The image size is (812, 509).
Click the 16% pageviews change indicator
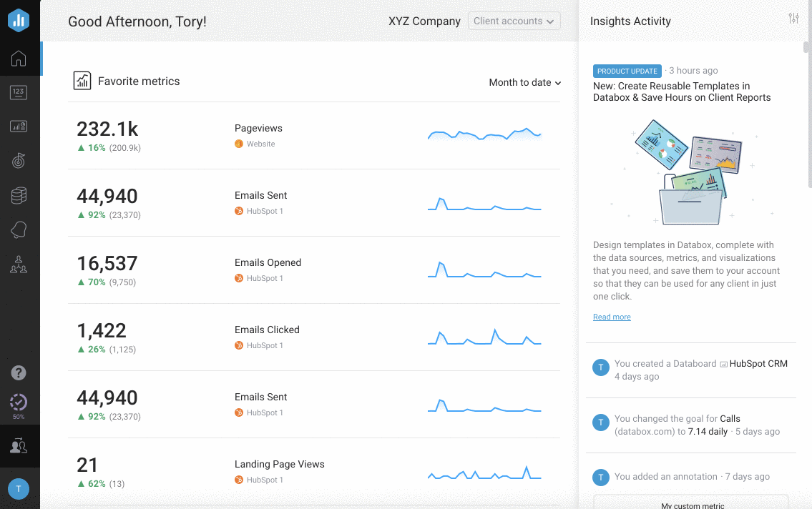click(92, 148)
